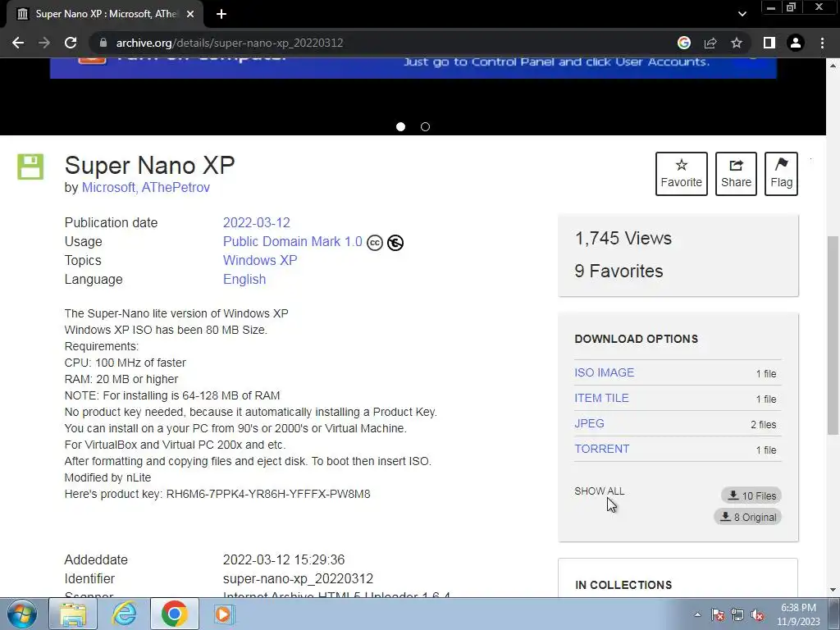Toggle the browser side panel

click(x=769, y=43)
